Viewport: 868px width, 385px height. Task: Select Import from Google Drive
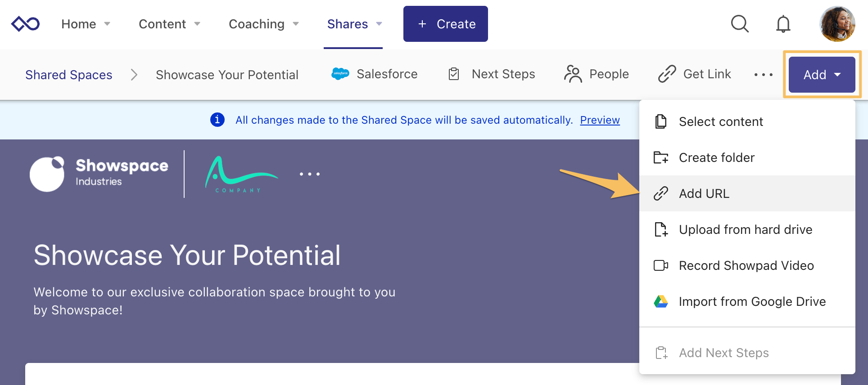pyautogui.click(x=752, y=301)
